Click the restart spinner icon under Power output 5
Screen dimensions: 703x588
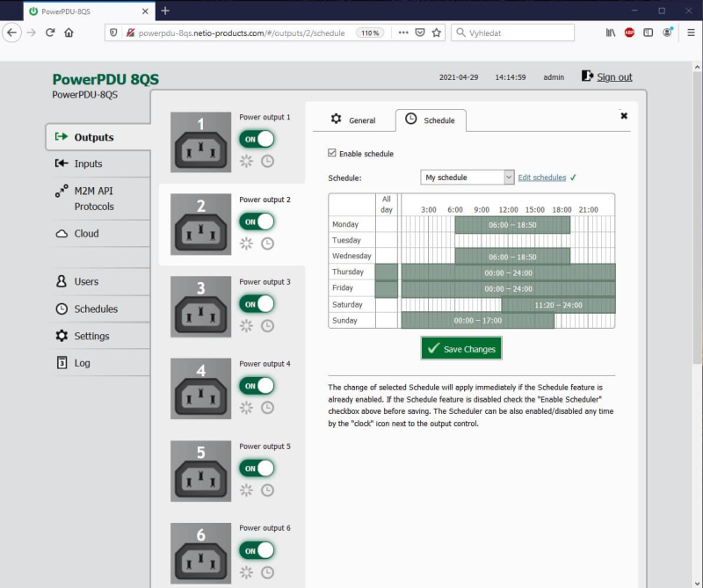pyautogui.click(x=247, y=490)
